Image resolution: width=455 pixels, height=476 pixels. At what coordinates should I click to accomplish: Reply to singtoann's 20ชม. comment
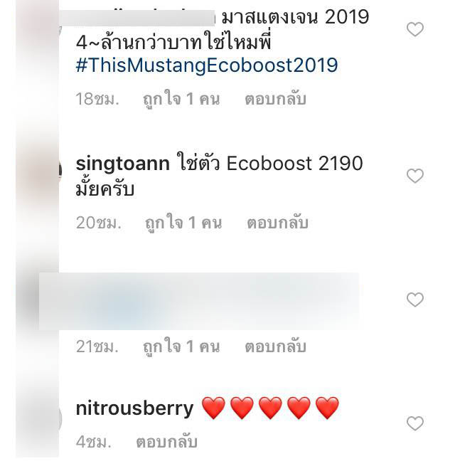[x=277, y=223]
